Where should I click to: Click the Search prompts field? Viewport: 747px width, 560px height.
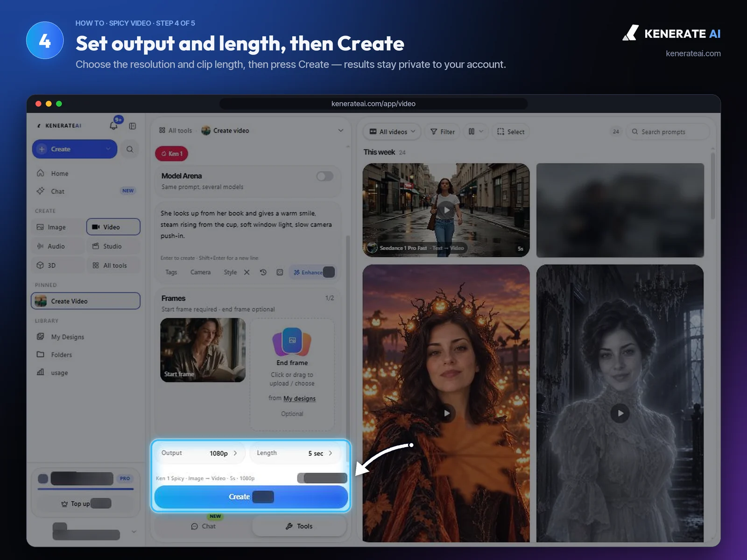(668, 132)
